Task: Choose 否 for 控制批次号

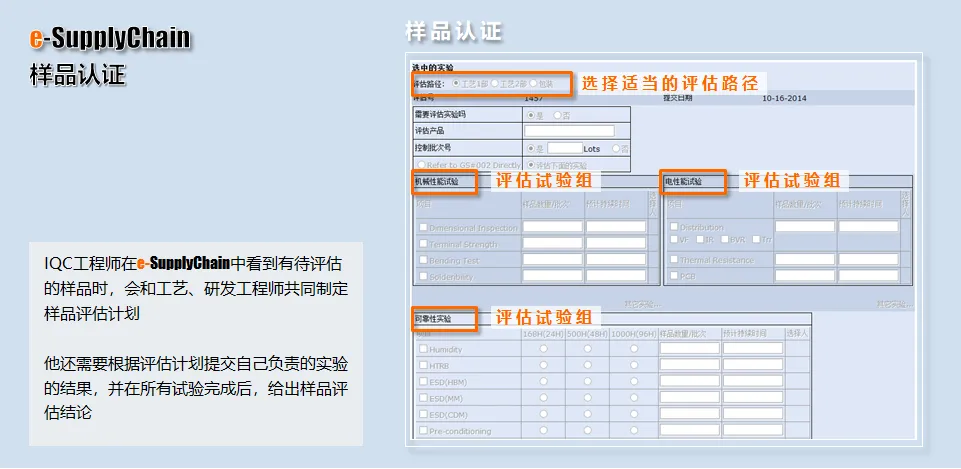Action: [615, 148]
